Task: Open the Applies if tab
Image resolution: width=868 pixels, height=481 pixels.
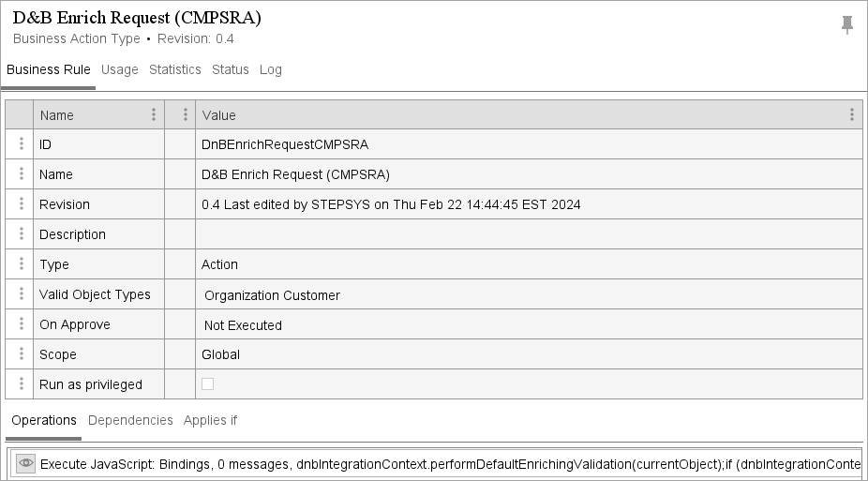Action: tap(210, 420)
